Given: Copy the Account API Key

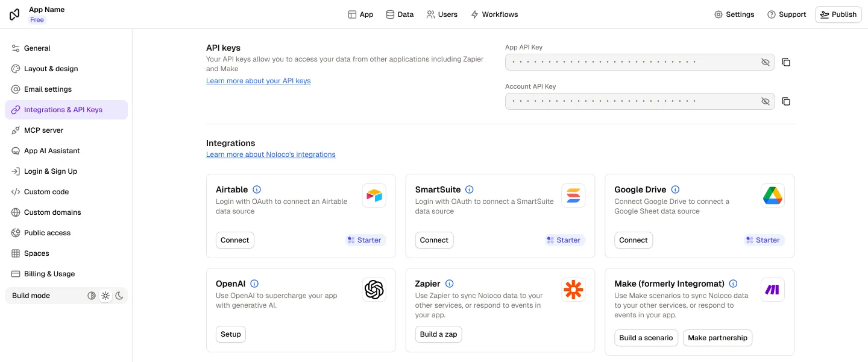Looking at the screenshot, I should (x=786, y=101).
